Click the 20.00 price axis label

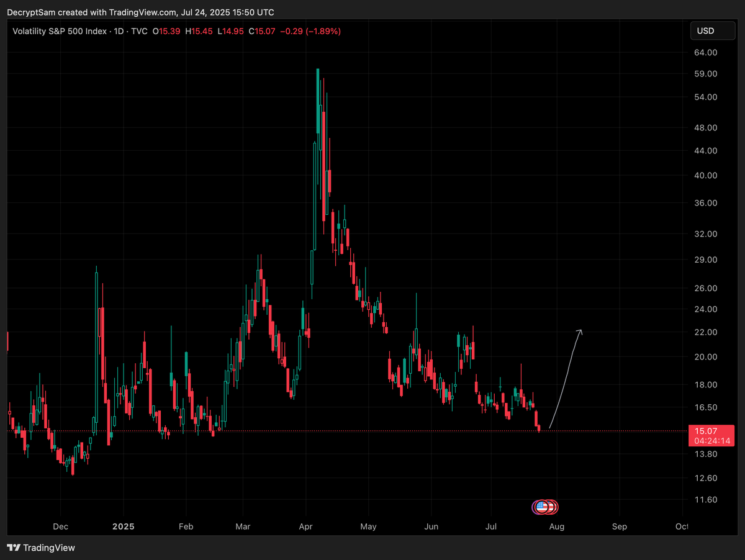tap(707, 358)
